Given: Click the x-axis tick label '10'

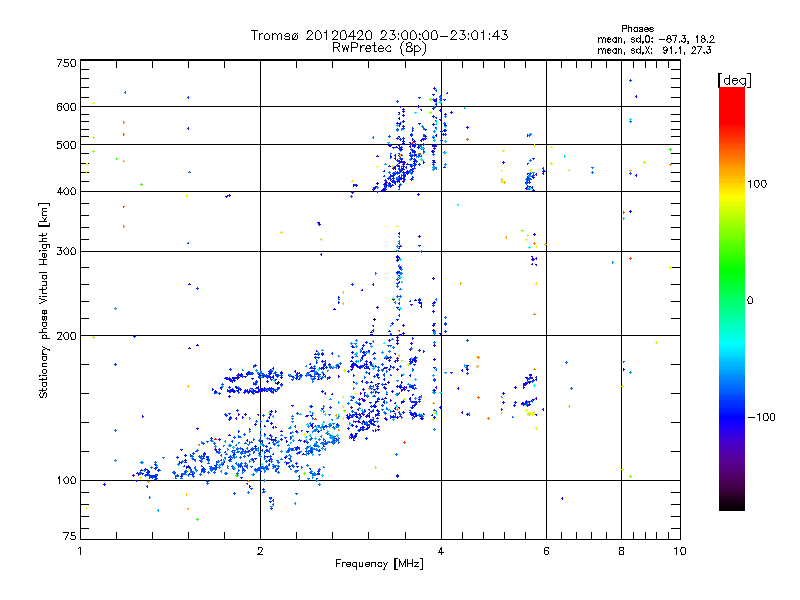Looking at the screenshot, I should click(x=680, y=551).
